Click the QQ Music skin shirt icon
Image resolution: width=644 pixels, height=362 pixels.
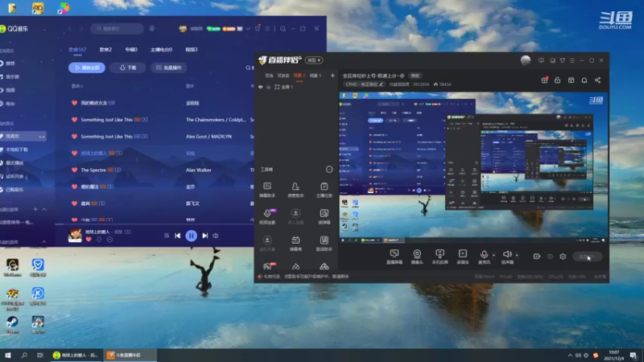tap(258, 28)
